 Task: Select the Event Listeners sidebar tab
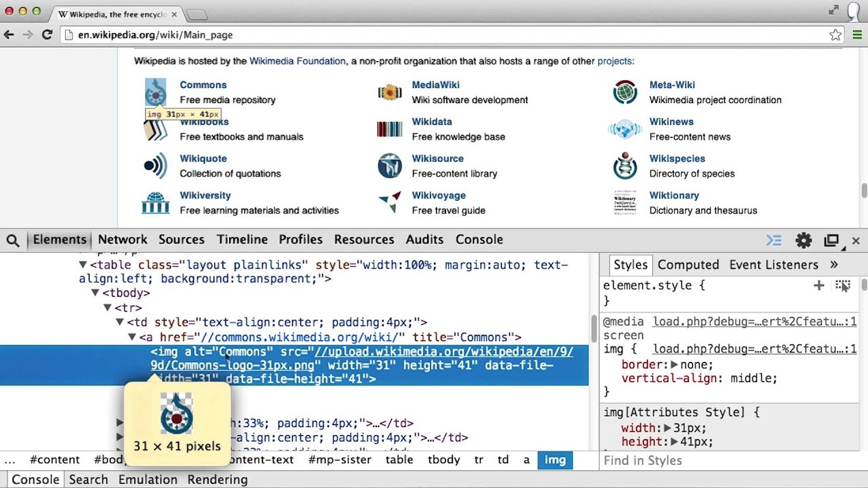click(x=774, y=265)
